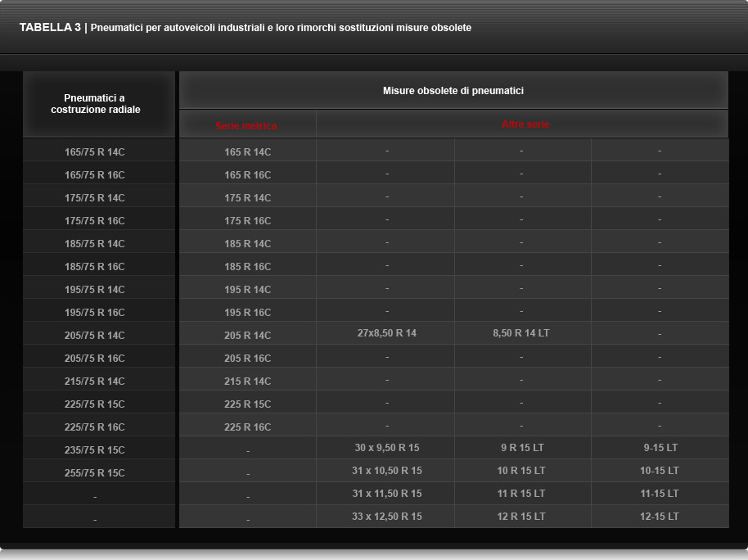Select the "31 x 10,50 R 15" cell
Image resolution: width=748 pixels, height=560 pixels.
pos(387,470)
